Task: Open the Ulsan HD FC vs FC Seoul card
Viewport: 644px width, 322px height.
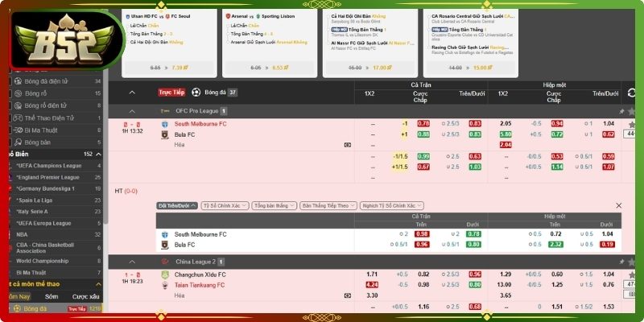Action: [x=169, y=43]
